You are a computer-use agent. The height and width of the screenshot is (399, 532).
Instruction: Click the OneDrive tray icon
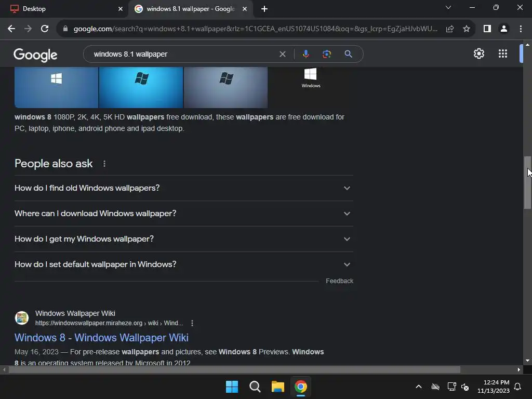coord(435,387)
